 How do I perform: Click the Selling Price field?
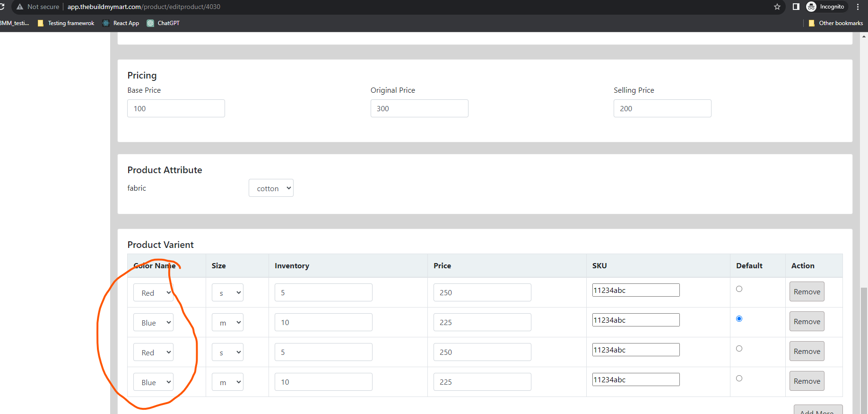tap(662, 108)
